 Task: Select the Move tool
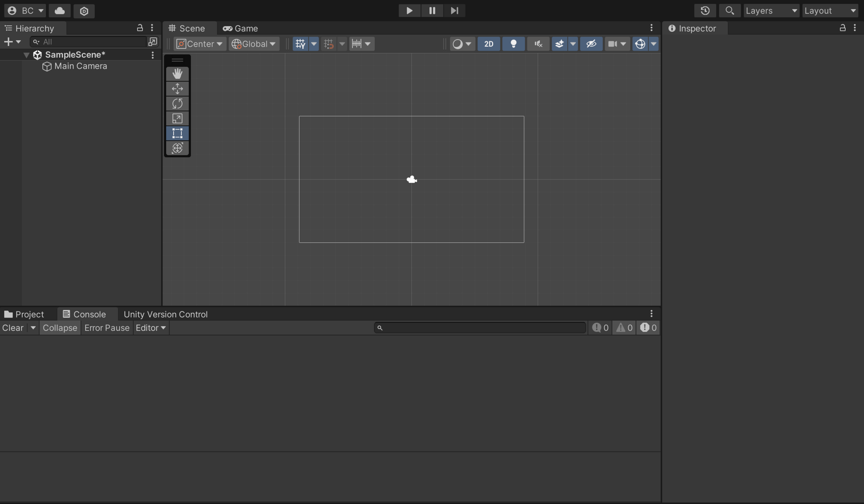[x=177, y=88]
